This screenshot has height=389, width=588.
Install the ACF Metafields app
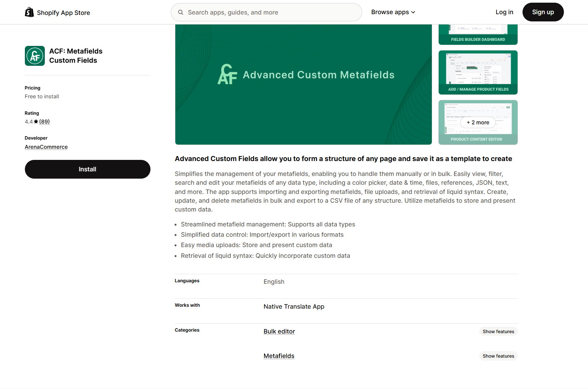click(x=87, y=169)
